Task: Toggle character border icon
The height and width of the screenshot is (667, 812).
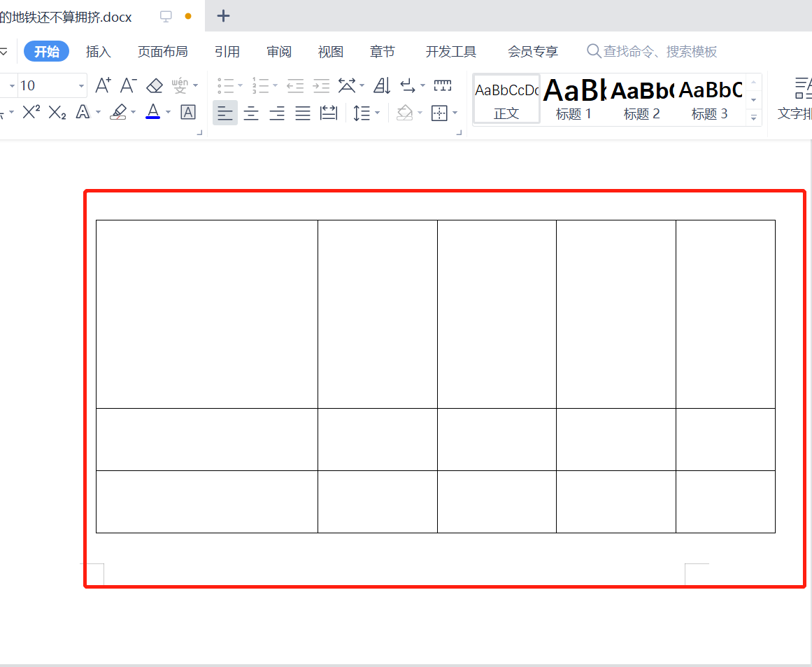Action: coord(188,112)
